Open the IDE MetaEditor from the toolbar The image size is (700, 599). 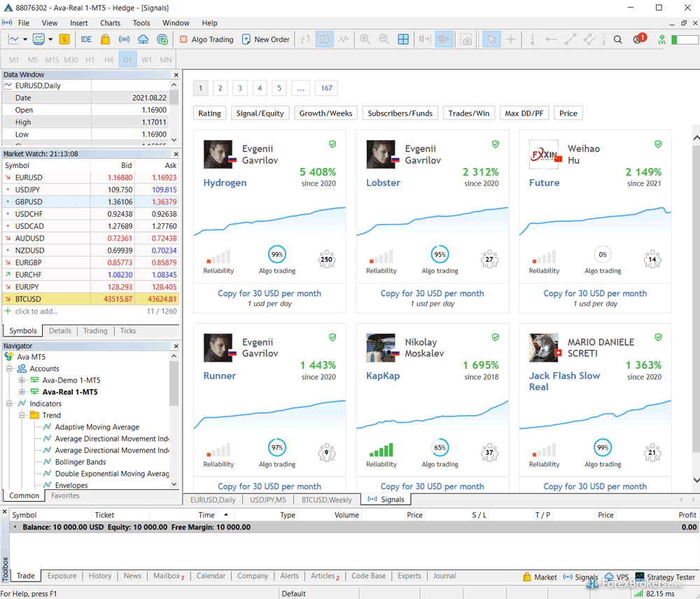coord(86,39)
